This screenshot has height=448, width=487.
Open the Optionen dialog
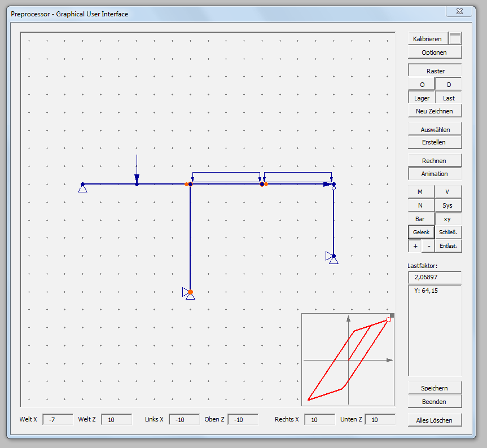pos(435,52)
